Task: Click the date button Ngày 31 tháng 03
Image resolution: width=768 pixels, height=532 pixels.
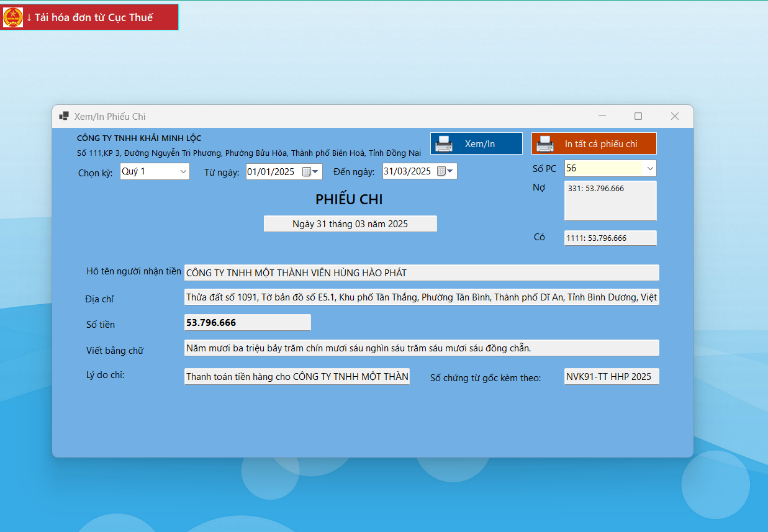Action: [350, 224]
